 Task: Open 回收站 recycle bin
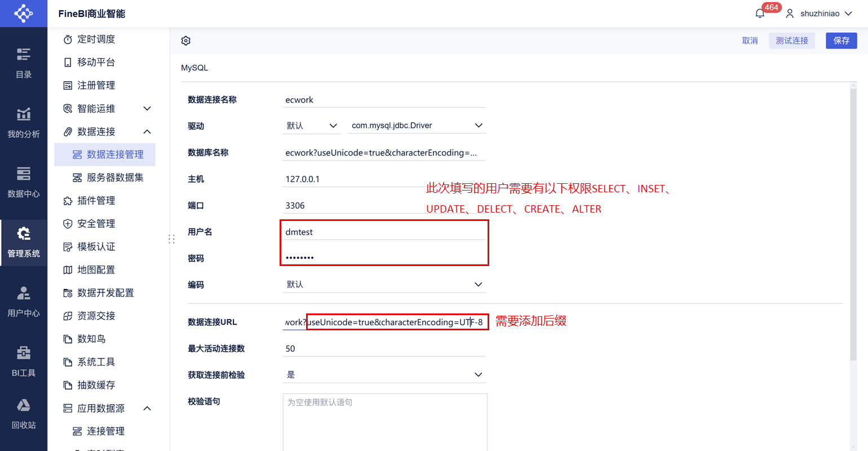click(24, 414)
